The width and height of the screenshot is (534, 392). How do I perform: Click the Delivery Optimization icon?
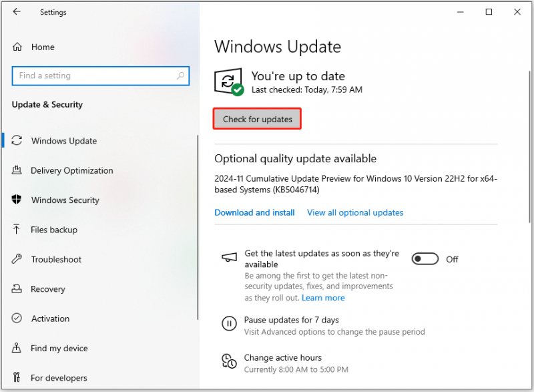(17, 170)
